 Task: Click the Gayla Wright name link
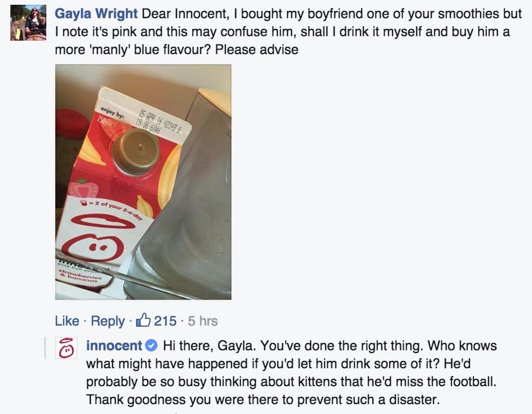[96, 14]
